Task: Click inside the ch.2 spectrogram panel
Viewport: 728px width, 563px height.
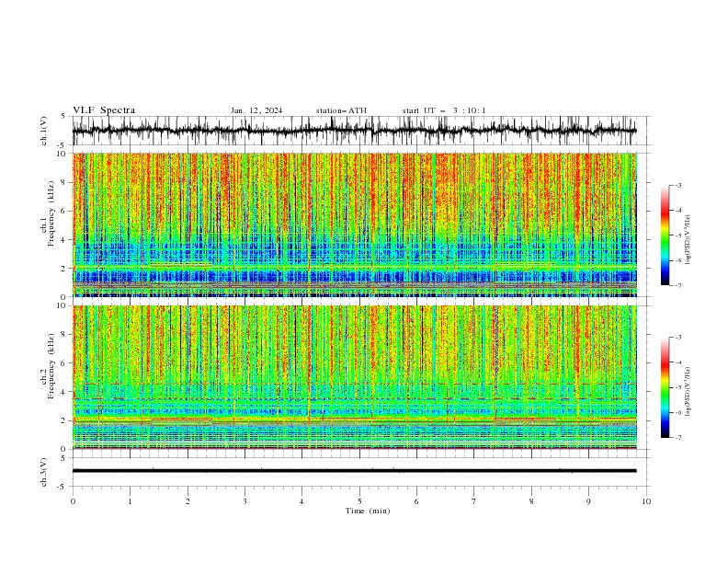Action: coord(355,377)
